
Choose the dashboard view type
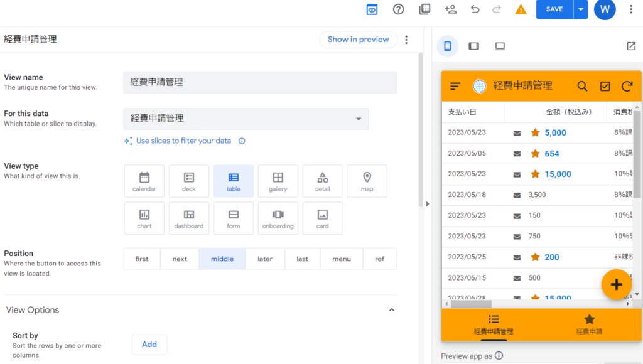pos(188,218)
